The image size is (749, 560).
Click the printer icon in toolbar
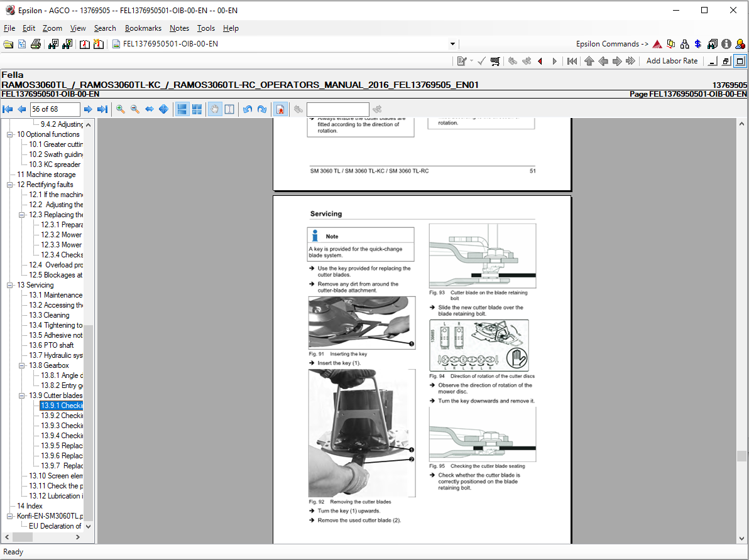point(36,44)
